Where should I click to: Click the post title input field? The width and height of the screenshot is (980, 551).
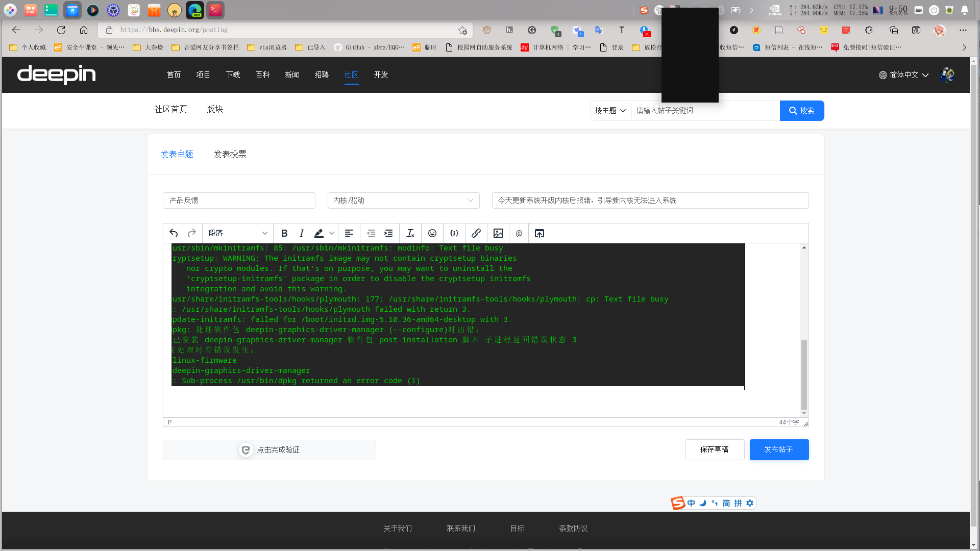(x=650, y=201)
